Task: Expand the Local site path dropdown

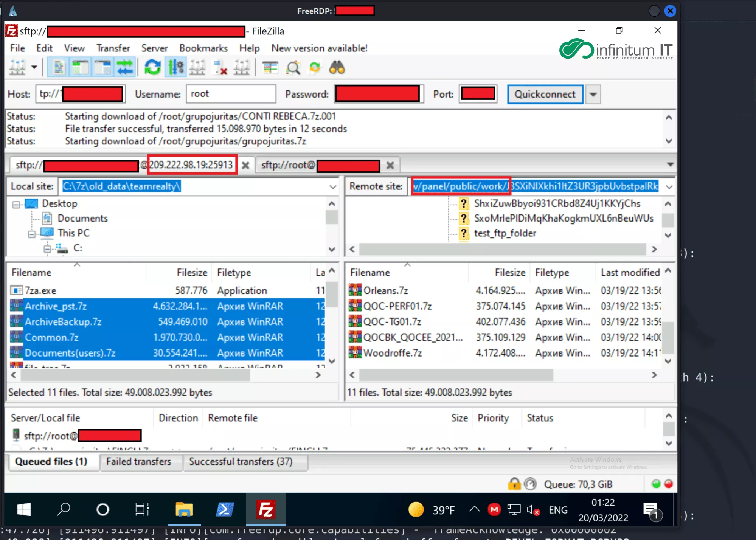Action: [333, 186]
